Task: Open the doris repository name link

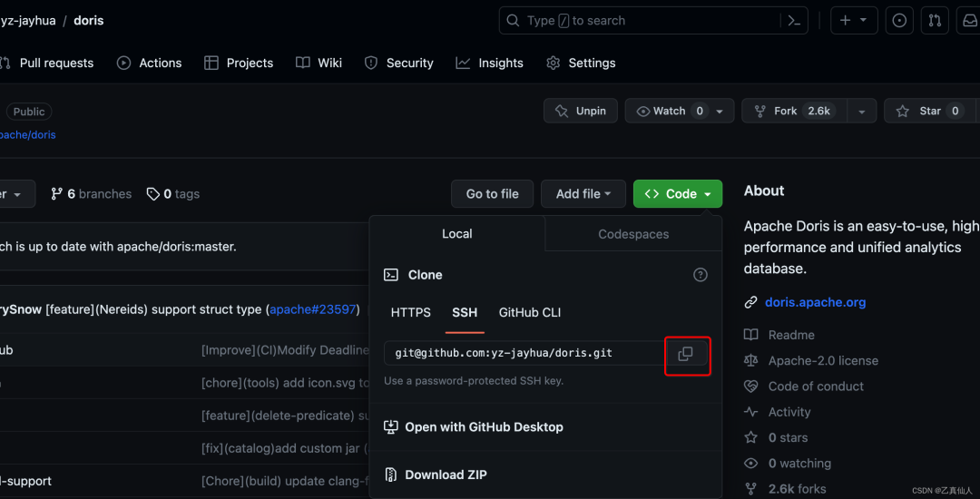Action: (89, 21)
